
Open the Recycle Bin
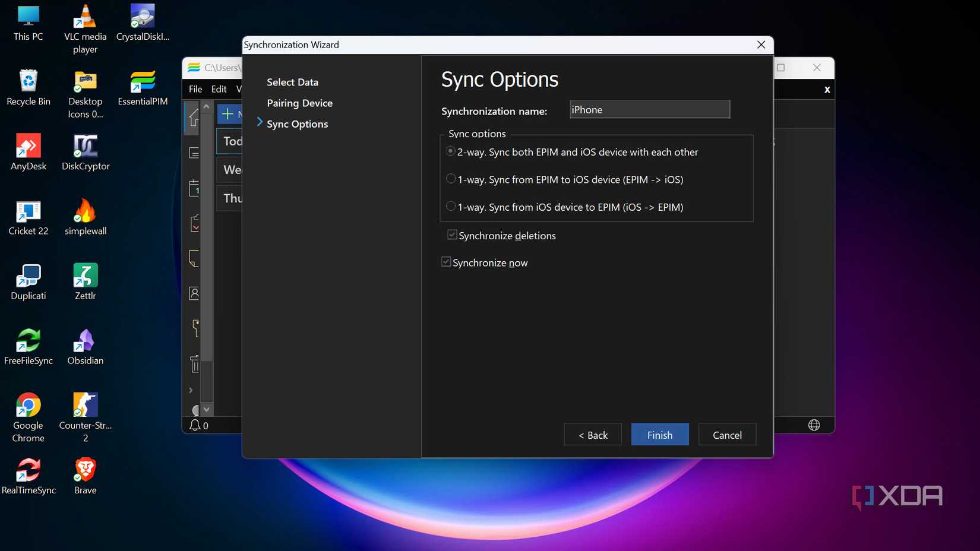28,88
